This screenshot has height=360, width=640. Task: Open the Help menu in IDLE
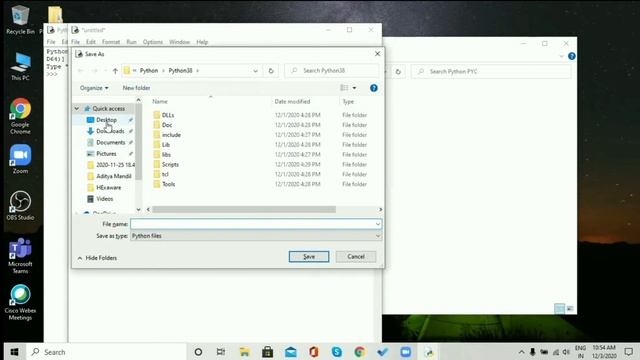(x=202, y=42)
